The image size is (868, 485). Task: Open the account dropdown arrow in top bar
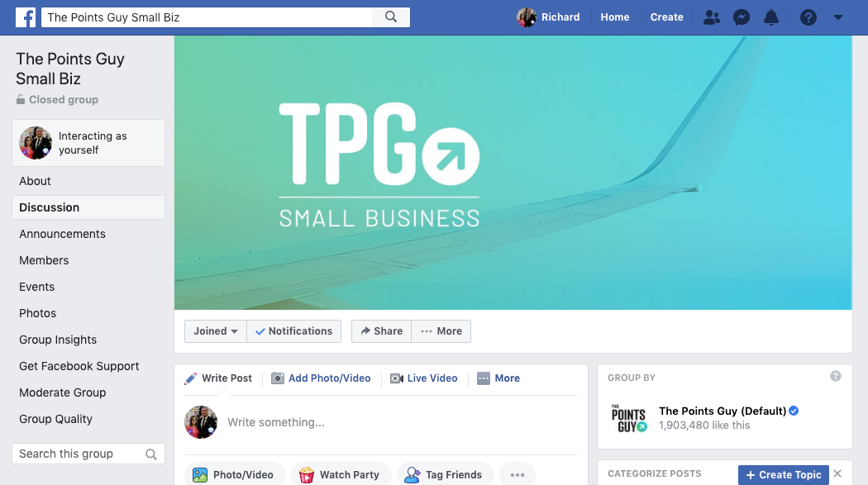[838, 17]
